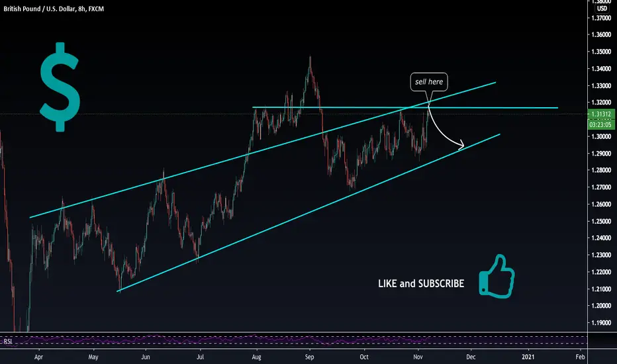The width and height of the screenshot is (617, 364).
Task: Click the May label on time axis
Action: [x=93, y=357]
